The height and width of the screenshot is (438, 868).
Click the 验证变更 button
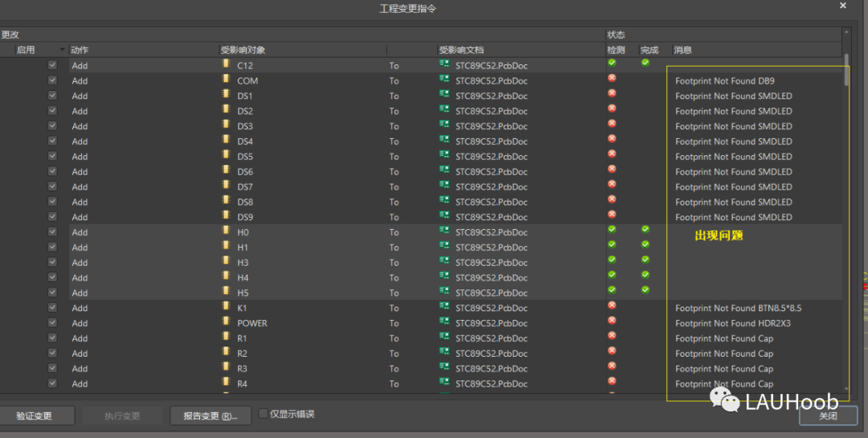click(x=35, y=415)
